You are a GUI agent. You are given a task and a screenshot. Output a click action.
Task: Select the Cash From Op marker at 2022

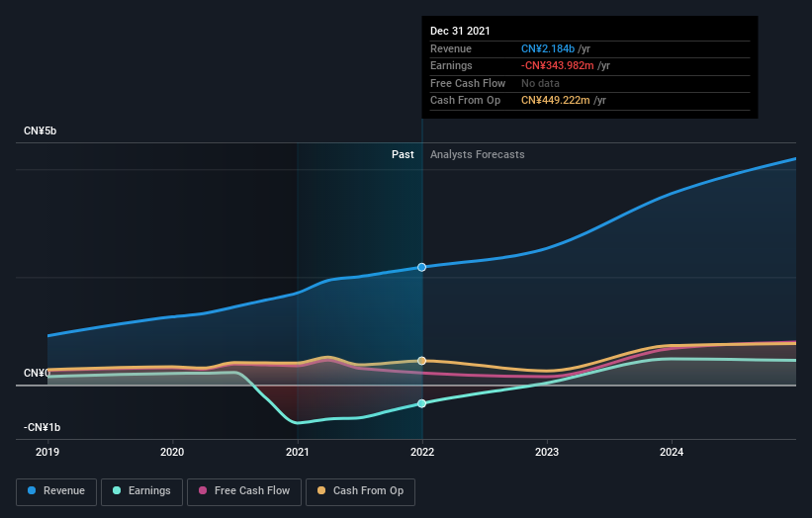pyautogui.click(x=422, y=361)
